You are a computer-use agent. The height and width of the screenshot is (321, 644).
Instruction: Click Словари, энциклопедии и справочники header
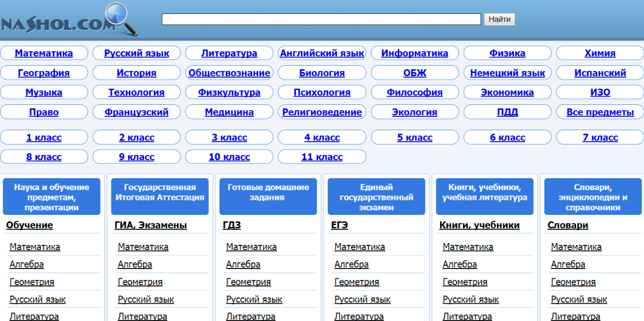(x=593, y=197)
